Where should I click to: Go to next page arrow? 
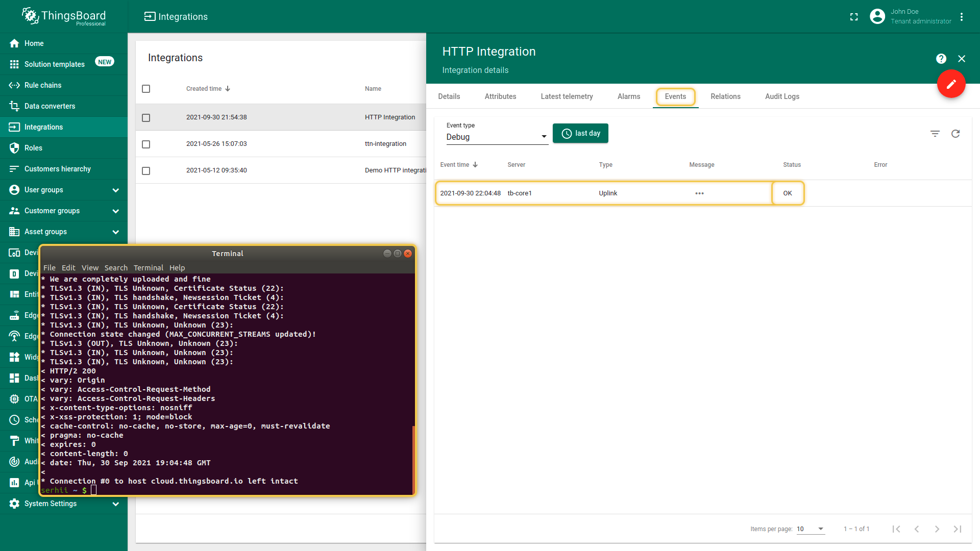point(937,529)
